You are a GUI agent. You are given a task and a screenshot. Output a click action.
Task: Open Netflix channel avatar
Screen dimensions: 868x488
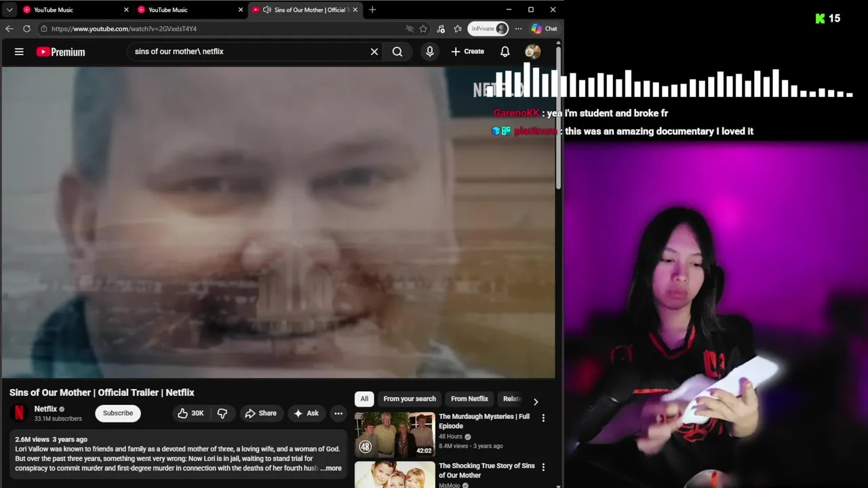tap(19, 413)
